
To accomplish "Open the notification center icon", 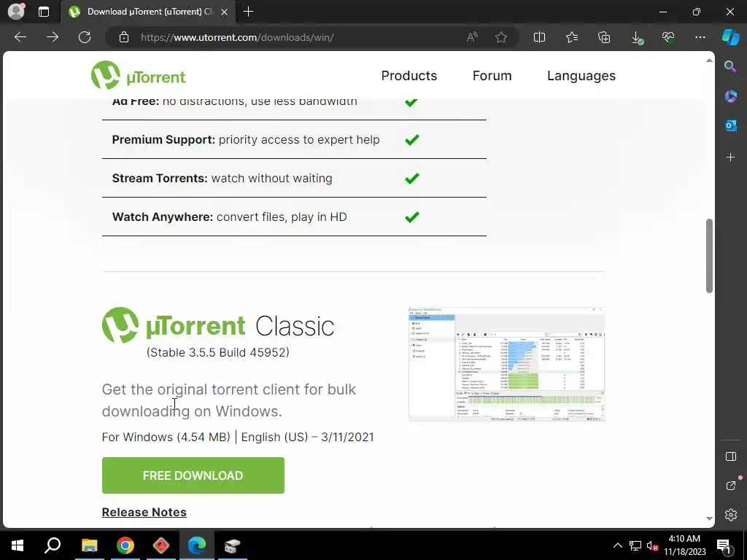I will 724,545.
